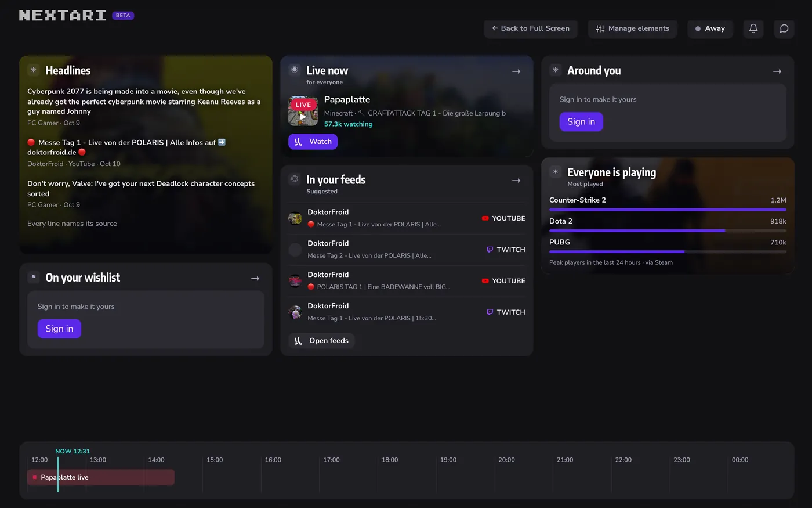Sign in from wishlist panel

click(x=59, y=329)
